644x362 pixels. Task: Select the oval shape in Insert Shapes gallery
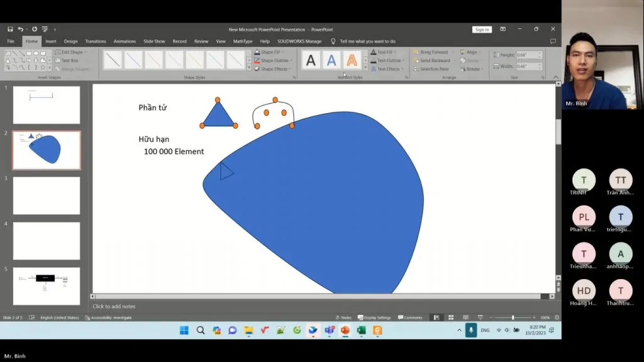coord(36,53)
